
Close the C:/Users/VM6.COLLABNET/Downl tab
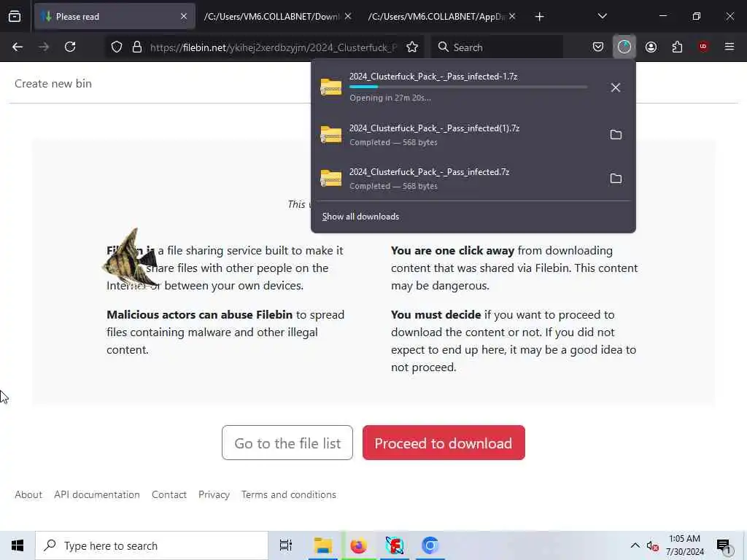(x=348, y=16)
